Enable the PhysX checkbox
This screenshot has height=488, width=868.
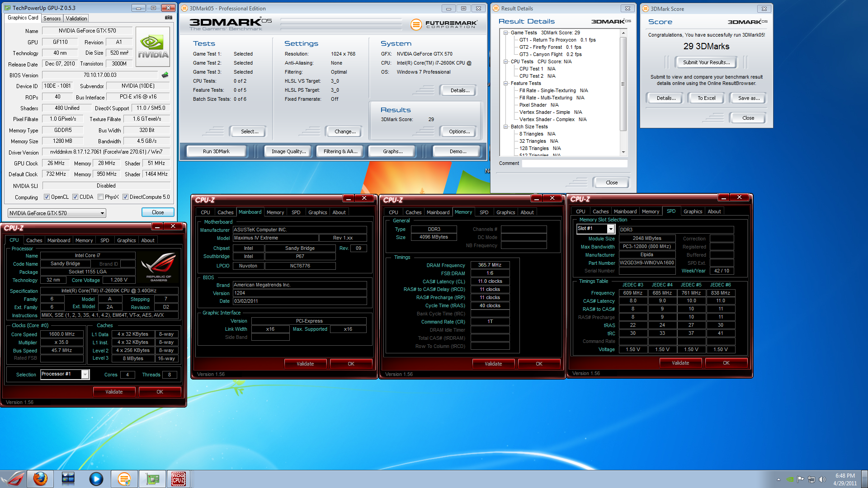(x=100, y=197)
